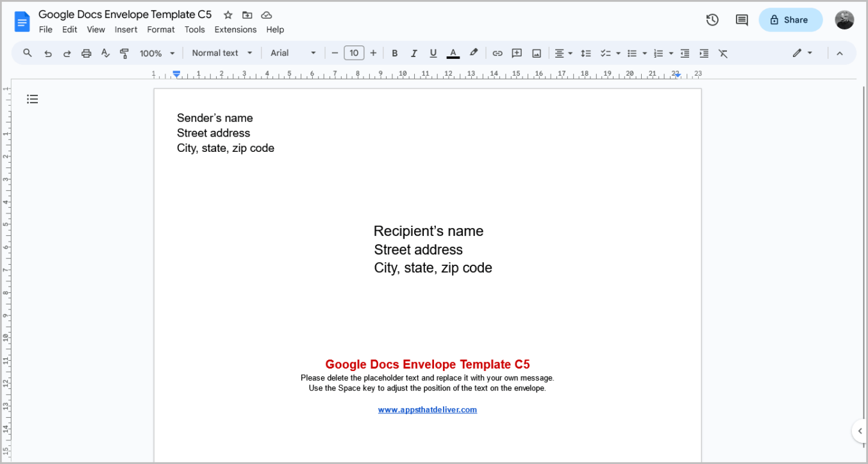Click the Recipient's name line

tap(428, 231)
